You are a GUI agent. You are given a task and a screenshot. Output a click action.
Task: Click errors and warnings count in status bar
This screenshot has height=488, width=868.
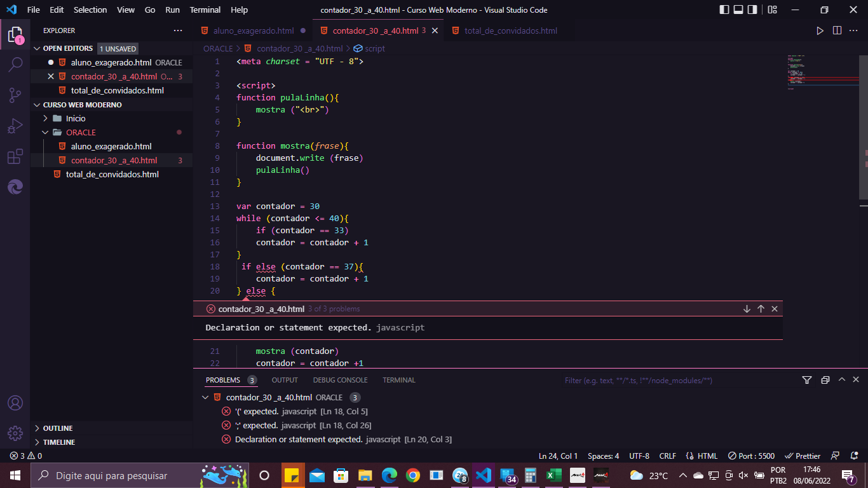point(25,456)
